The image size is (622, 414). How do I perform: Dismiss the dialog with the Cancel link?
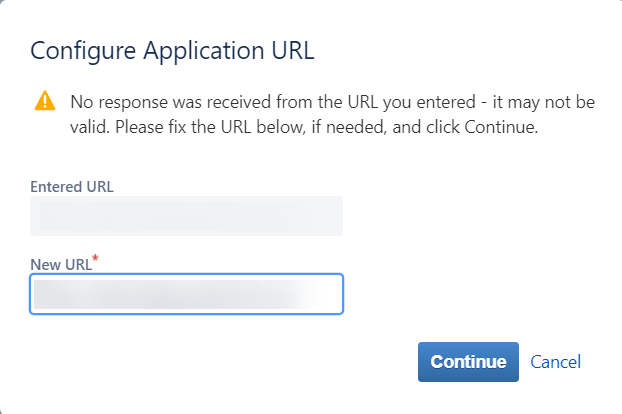[x=555, y=362]
